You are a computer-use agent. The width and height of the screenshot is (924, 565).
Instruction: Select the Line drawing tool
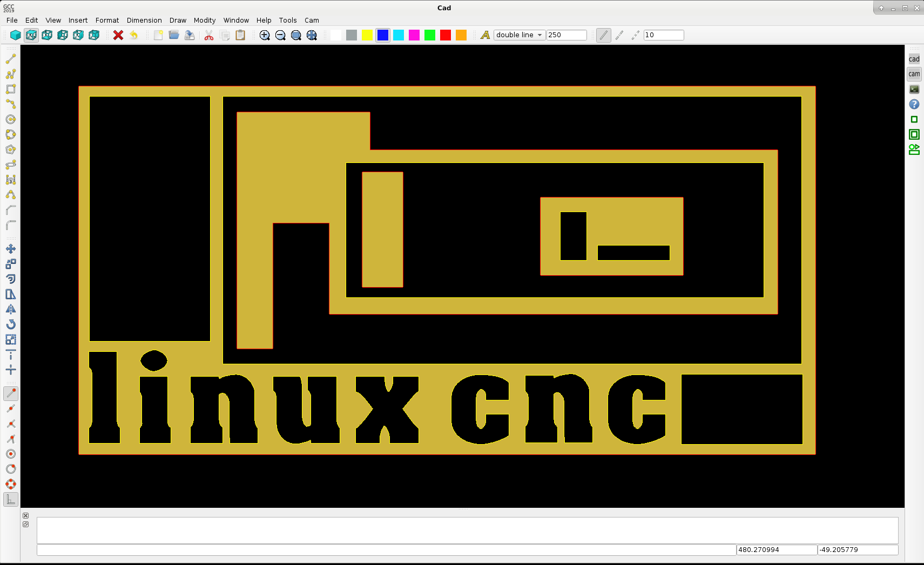point(11,59)
